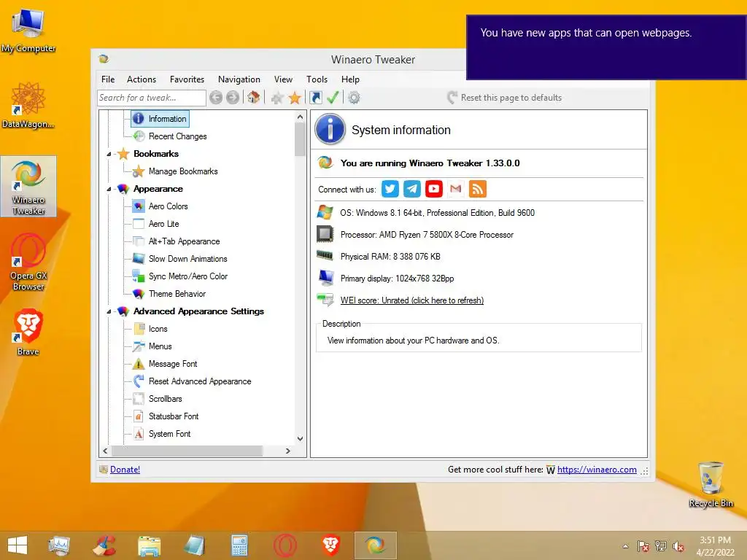This screenshot has width=747, height=560.
Task: Click tree horizontal scrollbar right arrow
Action: tap(287, 451)
